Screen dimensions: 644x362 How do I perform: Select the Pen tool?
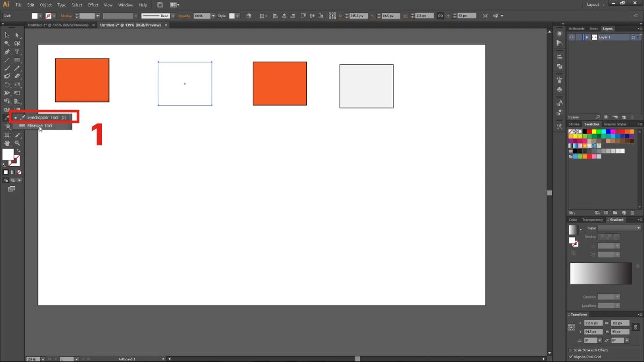point(7,52)
